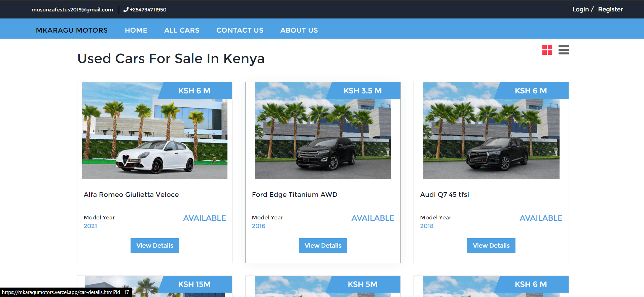
Task: Click the Ford Edge Titanium AWD title
Action: (x=295, y=195)
